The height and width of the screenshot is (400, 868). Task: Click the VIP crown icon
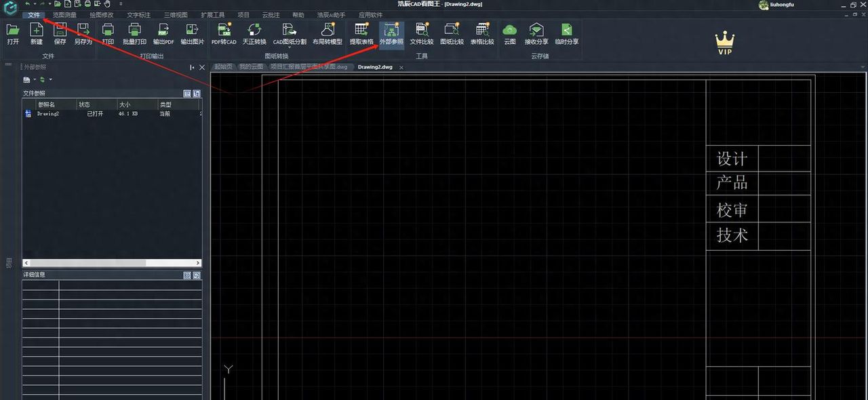click(x=725, y=42)
